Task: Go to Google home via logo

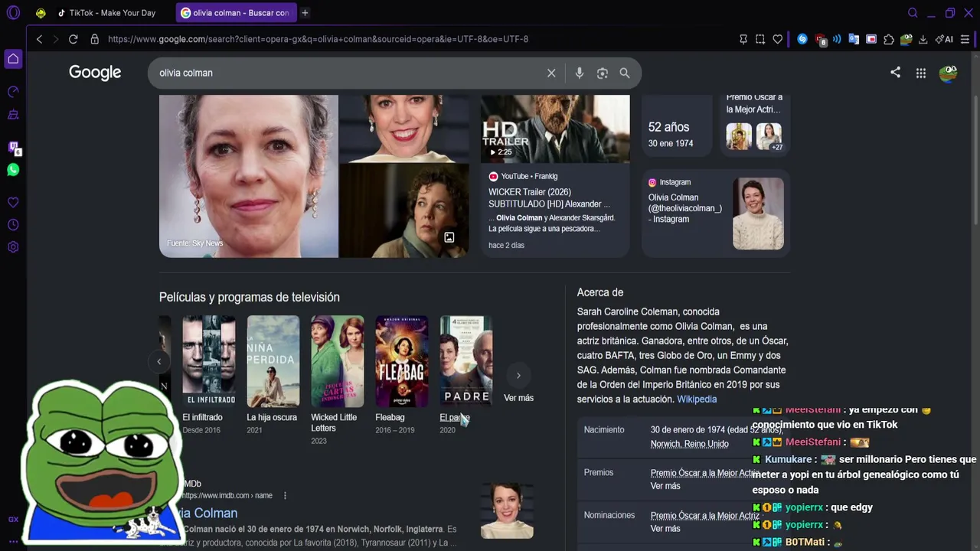Action: [95, 73]
